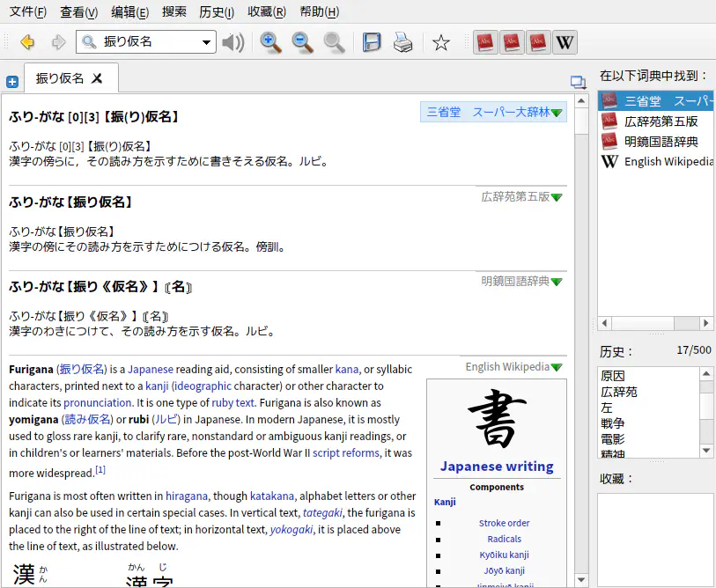Image resolution: width=716 pixels, height=588 pixels.
Task: Save the article with the floppy disk icon
Action: [x=372, y=42]
